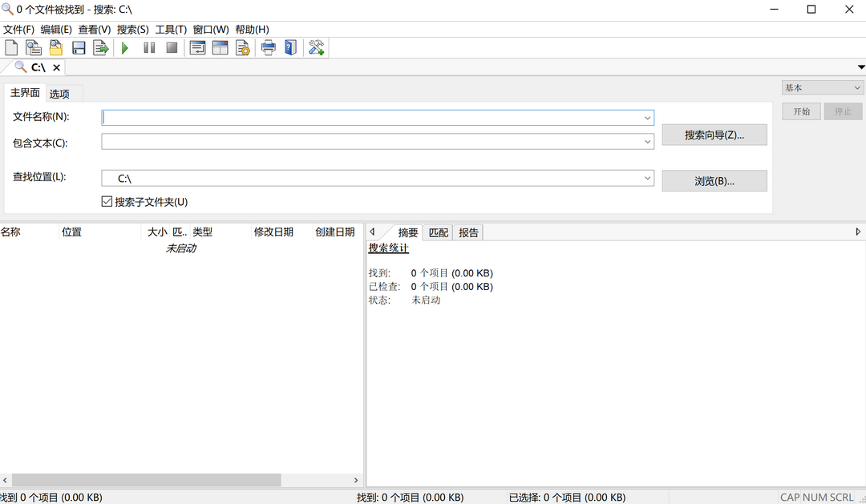
Task: Click the tools configuration icon
Action: pyautogui.click(x=317, y=48)
